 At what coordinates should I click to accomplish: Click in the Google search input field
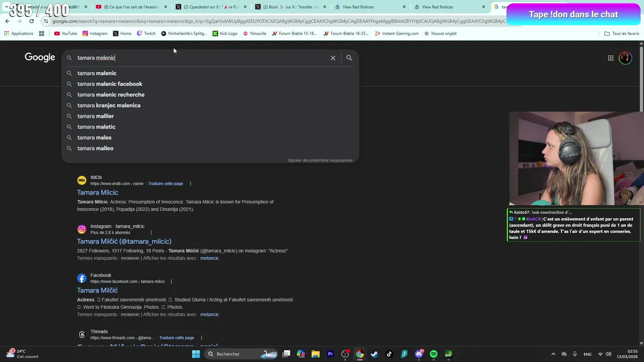[x=201, y=58]
